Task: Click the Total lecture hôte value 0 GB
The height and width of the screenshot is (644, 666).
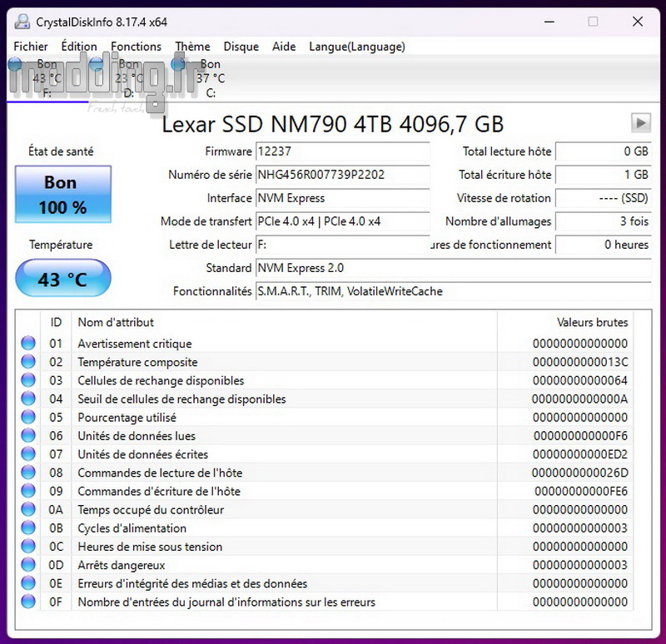Action: 603,151
